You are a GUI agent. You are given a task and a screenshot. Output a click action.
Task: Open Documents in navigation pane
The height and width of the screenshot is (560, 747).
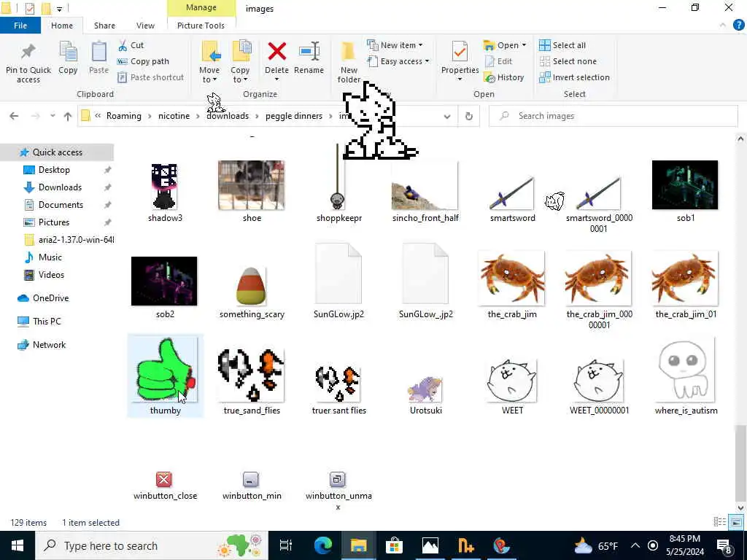coord(61,205)
